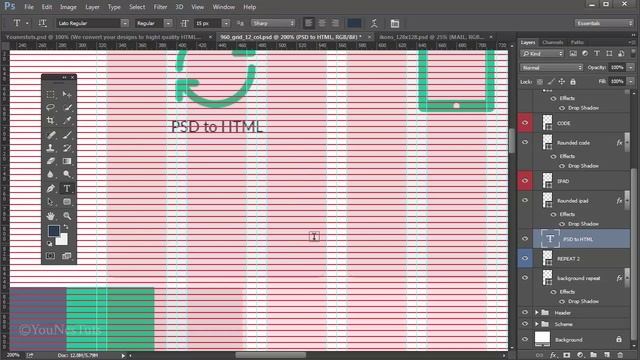Select the Rectangular Marquee tool

[51, 95]
